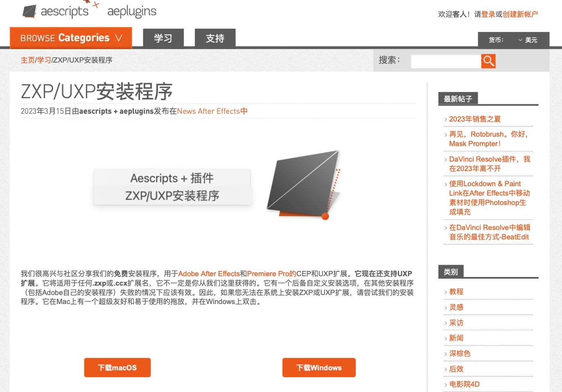
Task: Open the BROWSE Categories dropdown
Action: point(71,38)
